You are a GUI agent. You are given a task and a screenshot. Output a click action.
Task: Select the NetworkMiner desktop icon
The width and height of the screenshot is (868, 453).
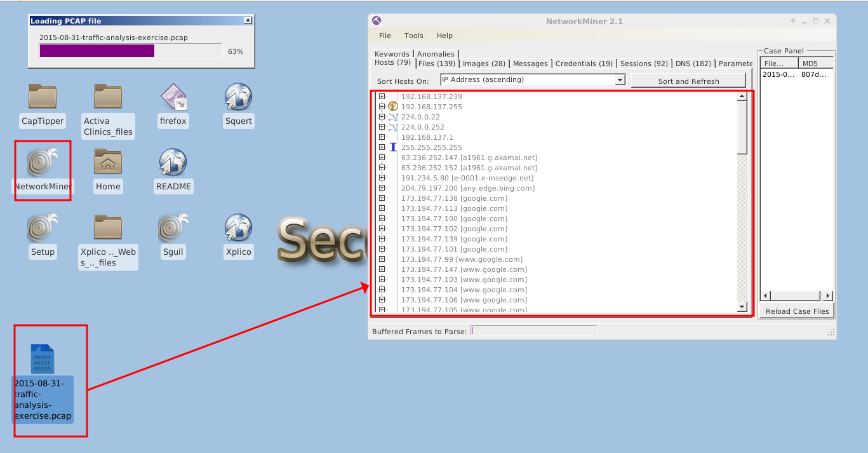click(x=43, y=162)
